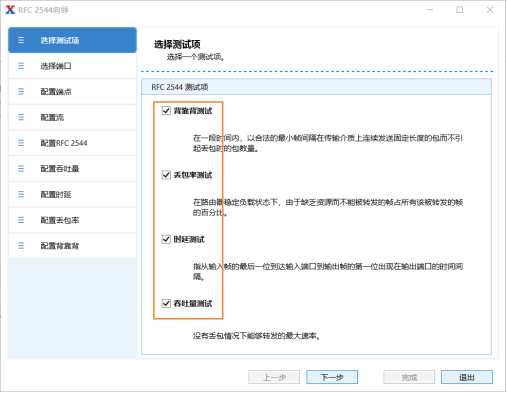Click the 完成 button
Image resolution: width=507 pixels, height=393 pixels.
pyautogui.click(x=409, y=377)
